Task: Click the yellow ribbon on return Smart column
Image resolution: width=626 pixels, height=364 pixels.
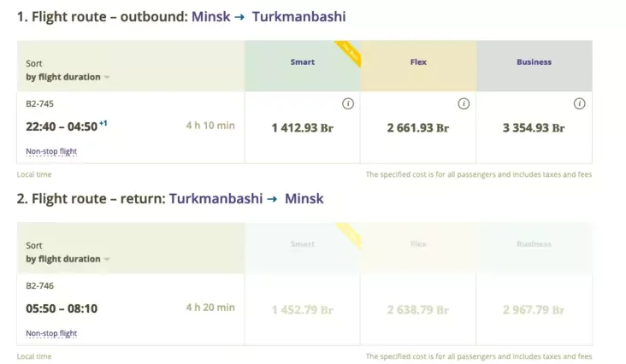Action: pos(350,234)
